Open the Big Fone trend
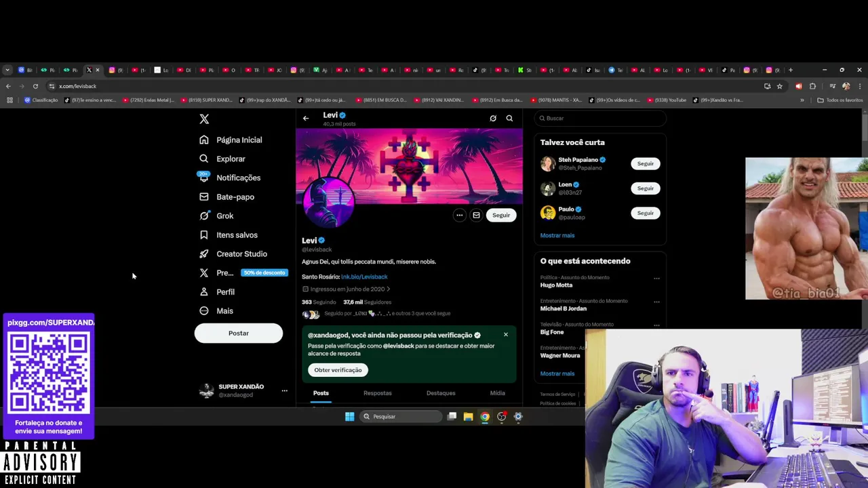868x488 pixels. pyautogui.click(x=552, y=332)
